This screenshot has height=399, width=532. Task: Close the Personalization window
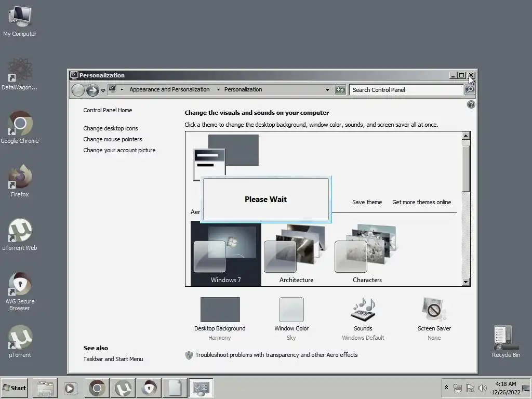(x=471, y=75)
